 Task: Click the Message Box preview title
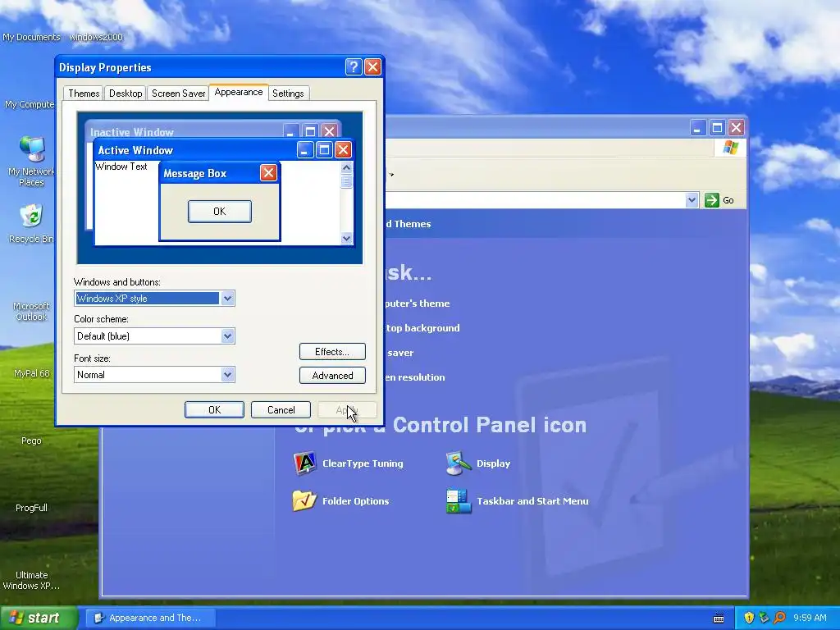pyautogui.click(x=195, y=174)
